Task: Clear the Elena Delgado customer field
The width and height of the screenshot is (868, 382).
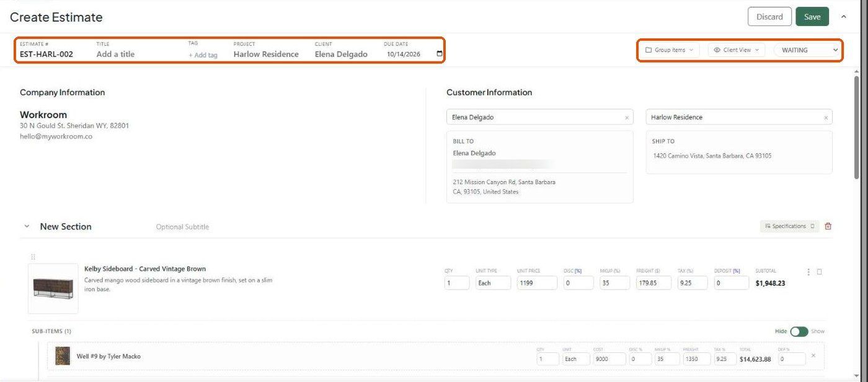Action: point(626,117)
